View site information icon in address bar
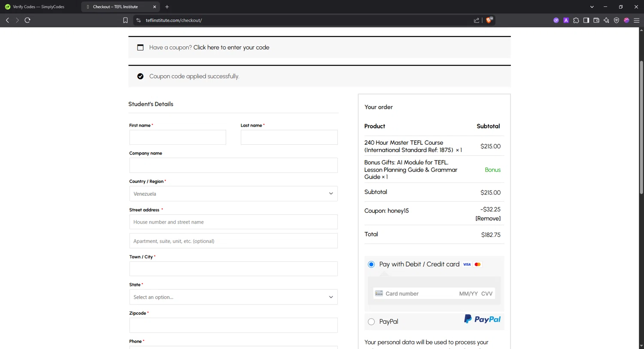644x349 pixels. coord(138,20)
